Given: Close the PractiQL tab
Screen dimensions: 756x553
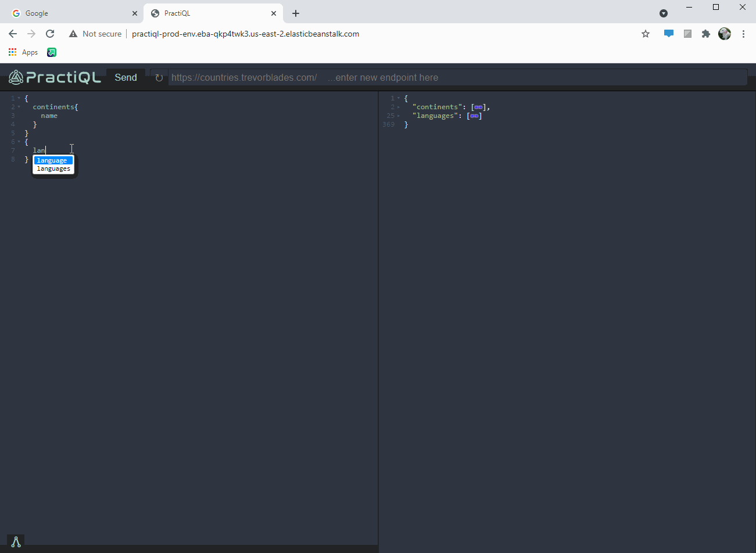Looking at the screenshot, I should pos(274,13).
